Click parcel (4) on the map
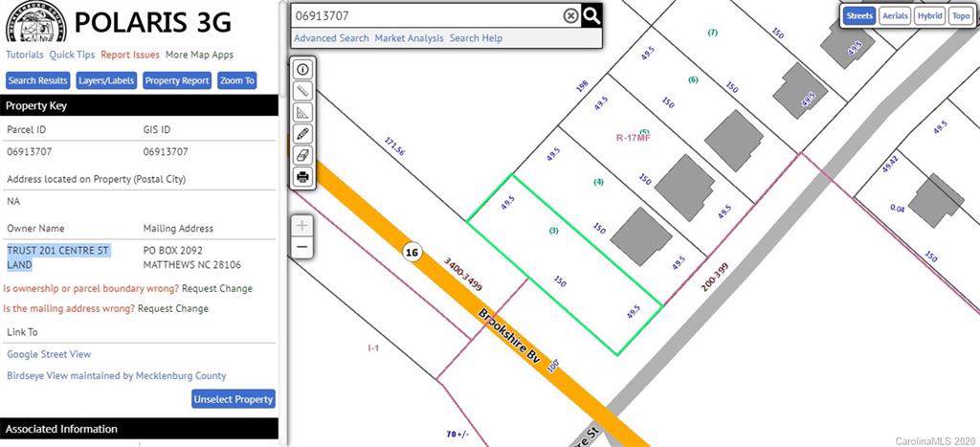This screenshot has width=980, height=447. (599, 183)
